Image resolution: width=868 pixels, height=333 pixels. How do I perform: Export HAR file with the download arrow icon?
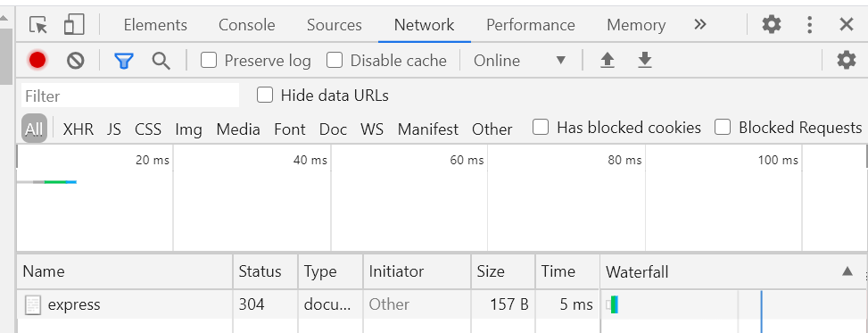(644, 61)
